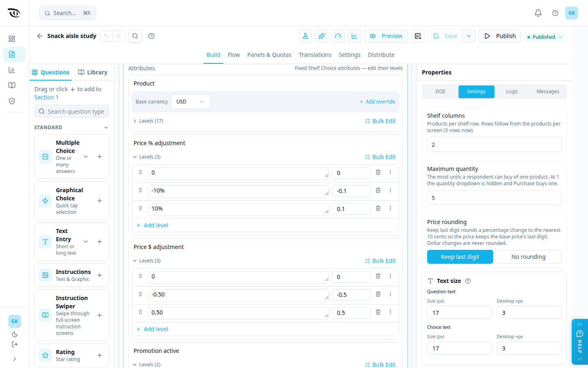Collapse the STANDARD question types section

(x=106, y=128)
